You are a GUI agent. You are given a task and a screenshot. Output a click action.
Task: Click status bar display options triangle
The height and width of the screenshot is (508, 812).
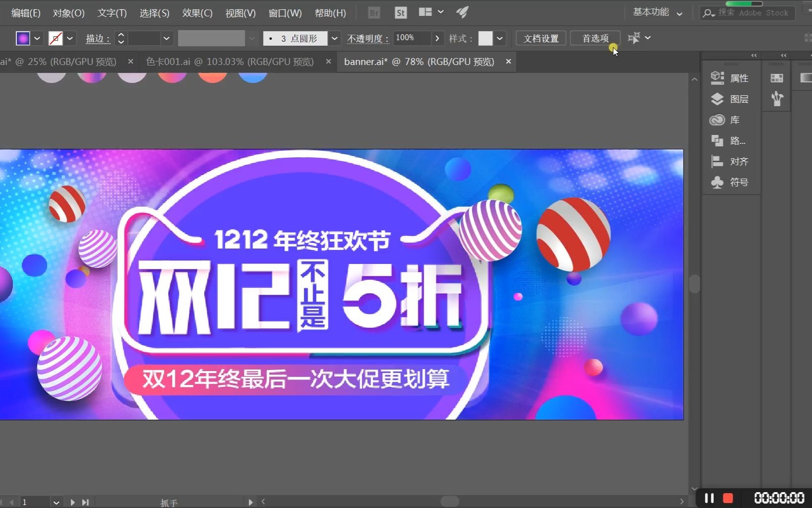[250, 502]
